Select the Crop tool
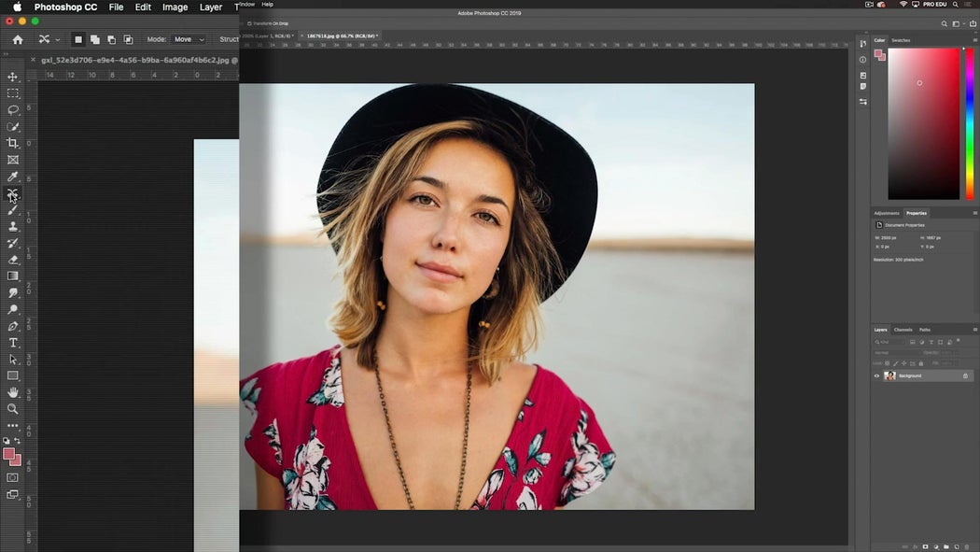The height and width of the screenshot is (552, 980). (x=12, y=143)
